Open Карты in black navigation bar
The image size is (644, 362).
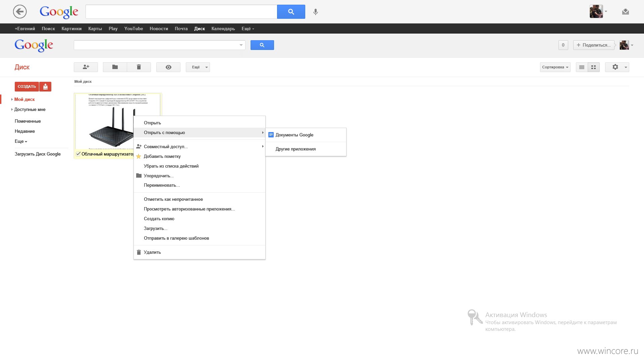(95, 28)
